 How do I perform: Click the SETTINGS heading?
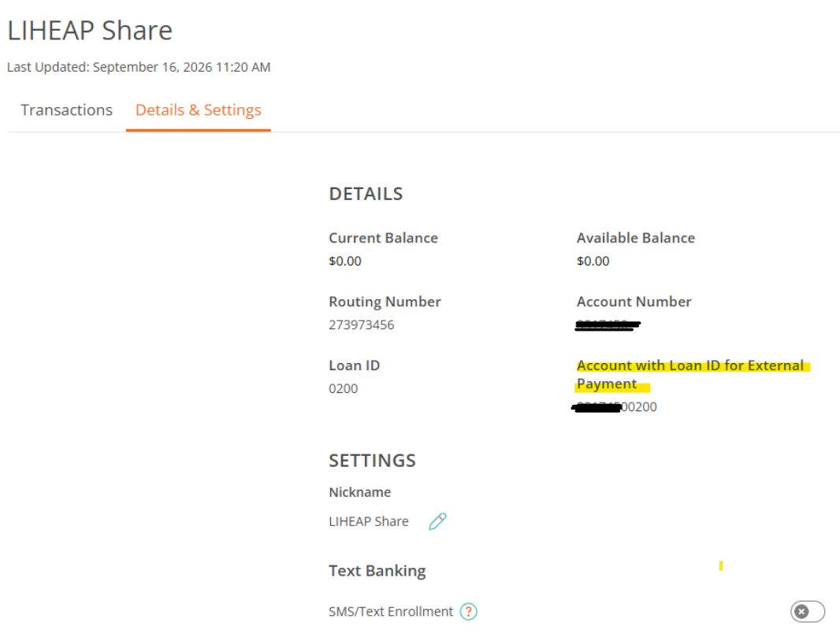tap(372, 461)
